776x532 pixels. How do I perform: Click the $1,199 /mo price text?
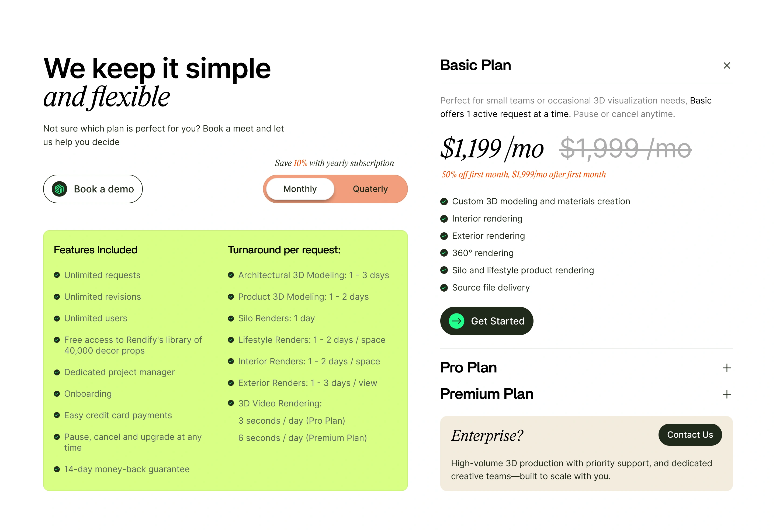pos(491,149)
